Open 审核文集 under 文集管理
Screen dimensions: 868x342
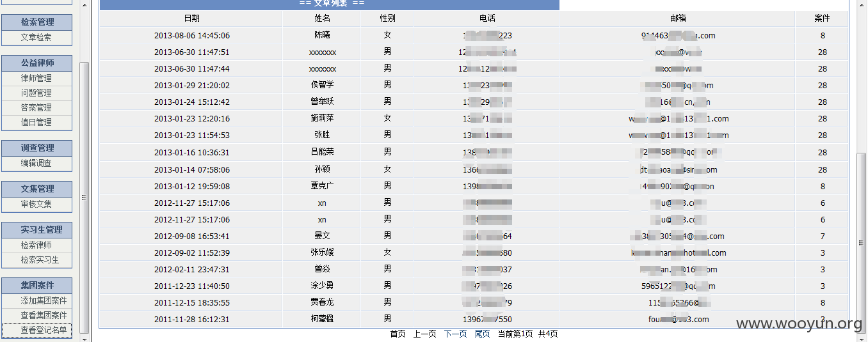point(36,205)
